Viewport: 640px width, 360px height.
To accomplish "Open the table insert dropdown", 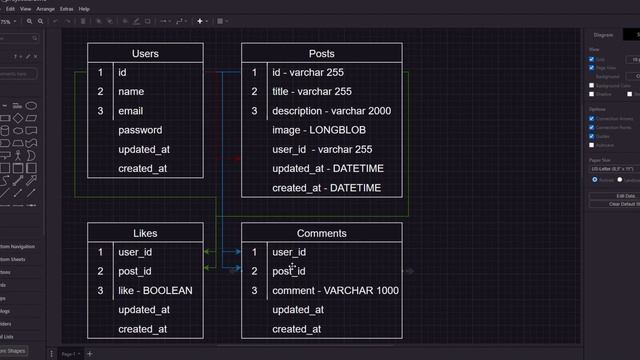I will 222,21.
